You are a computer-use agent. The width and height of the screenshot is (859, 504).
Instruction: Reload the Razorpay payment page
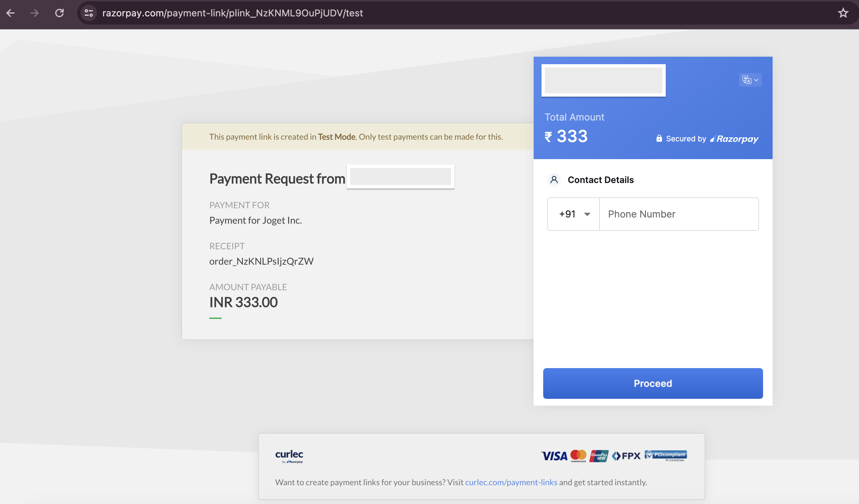click(59, 13)
